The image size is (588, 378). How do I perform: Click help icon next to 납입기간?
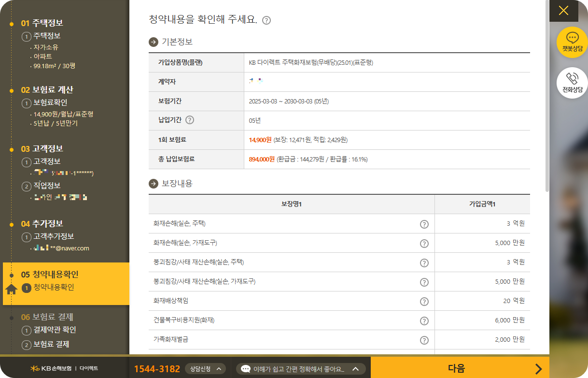pyautogui.click(x=190, y=120)
